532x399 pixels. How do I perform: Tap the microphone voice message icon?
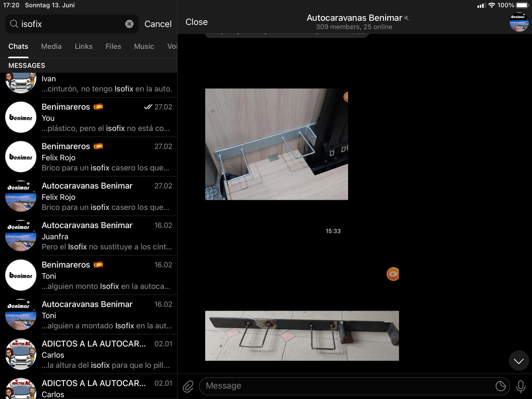click(x=521, y=386)
